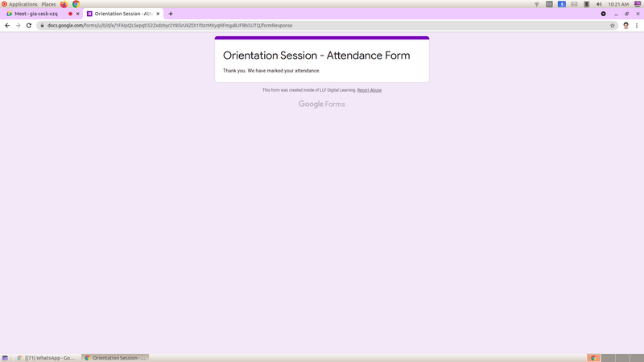Close the Orientation Session tab
Viewport: 644px width, 362px height.
pyautogui.click(x=158, y=14)
